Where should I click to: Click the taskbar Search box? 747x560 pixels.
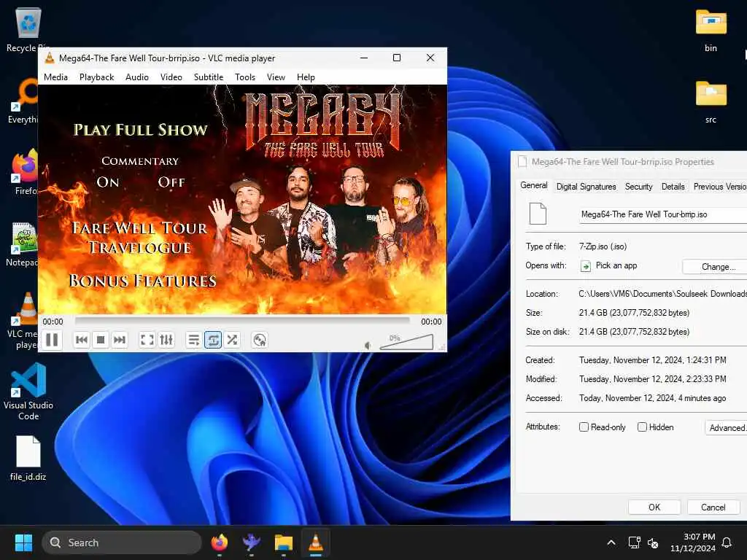coord(122,542)
